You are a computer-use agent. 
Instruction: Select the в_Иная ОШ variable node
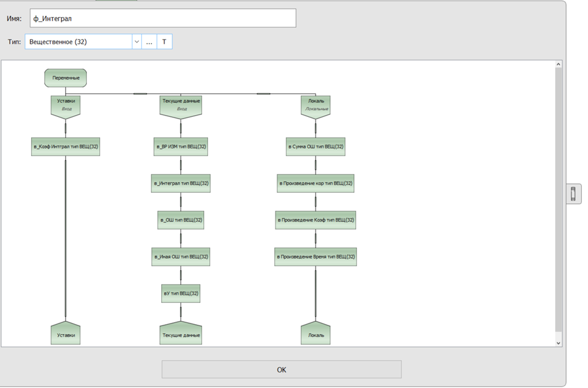click(x=181, y=257)
